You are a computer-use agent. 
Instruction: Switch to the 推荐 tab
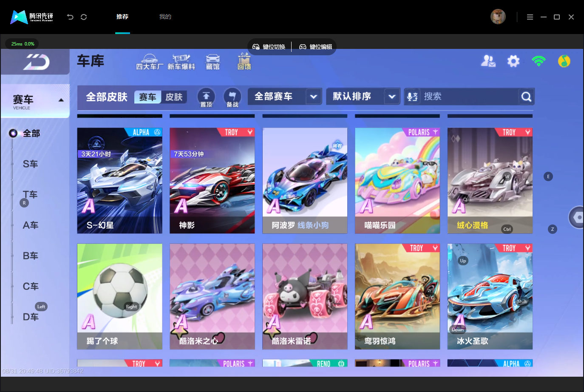tap(122, 17)
